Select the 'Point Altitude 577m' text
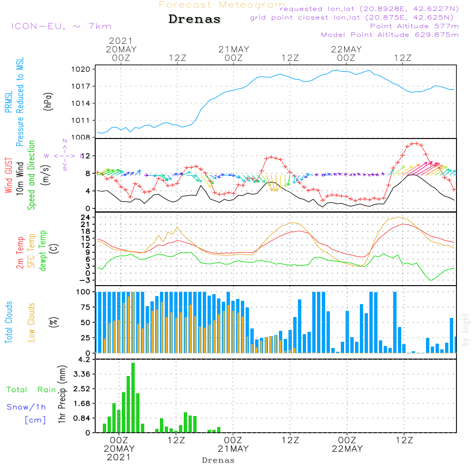This screenshot has width=476, height=476. pyautogui.click(x=415, y=26)
